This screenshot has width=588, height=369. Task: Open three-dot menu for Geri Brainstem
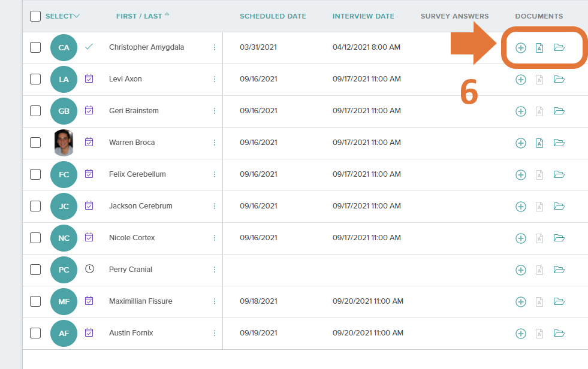[215, 111]
